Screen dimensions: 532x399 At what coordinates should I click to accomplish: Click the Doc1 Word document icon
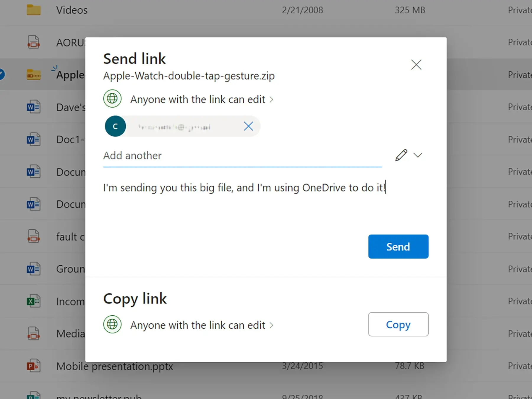coord(33,139)
